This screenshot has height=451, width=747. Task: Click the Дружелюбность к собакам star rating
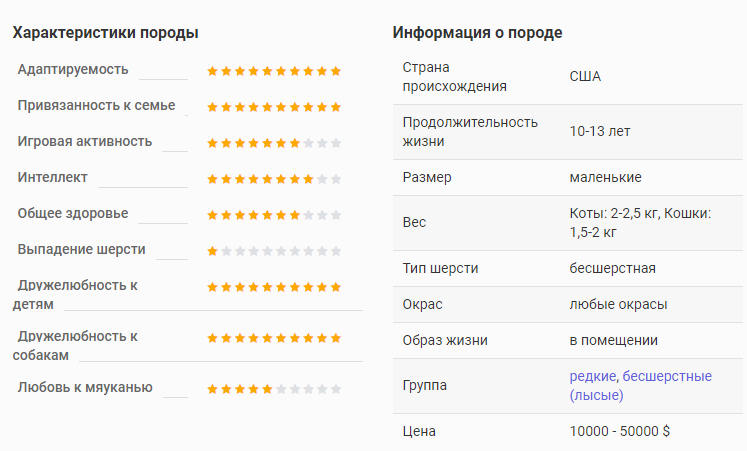(274, 338)
